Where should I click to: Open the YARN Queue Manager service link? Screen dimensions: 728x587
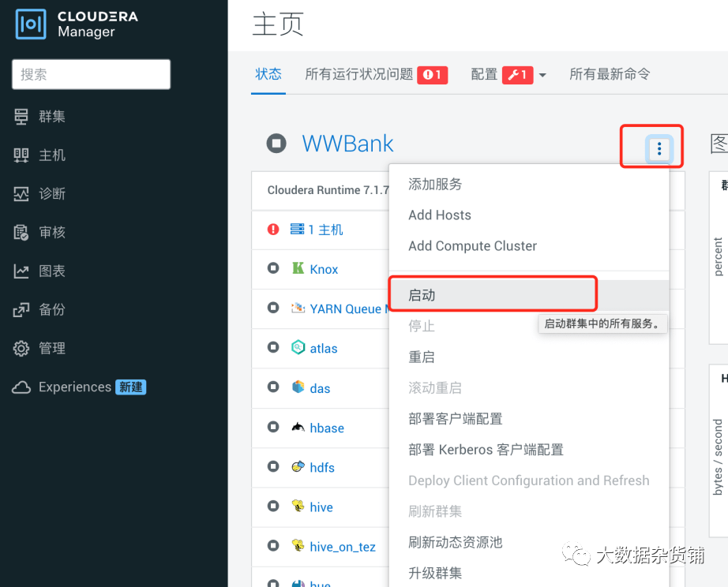349,309
